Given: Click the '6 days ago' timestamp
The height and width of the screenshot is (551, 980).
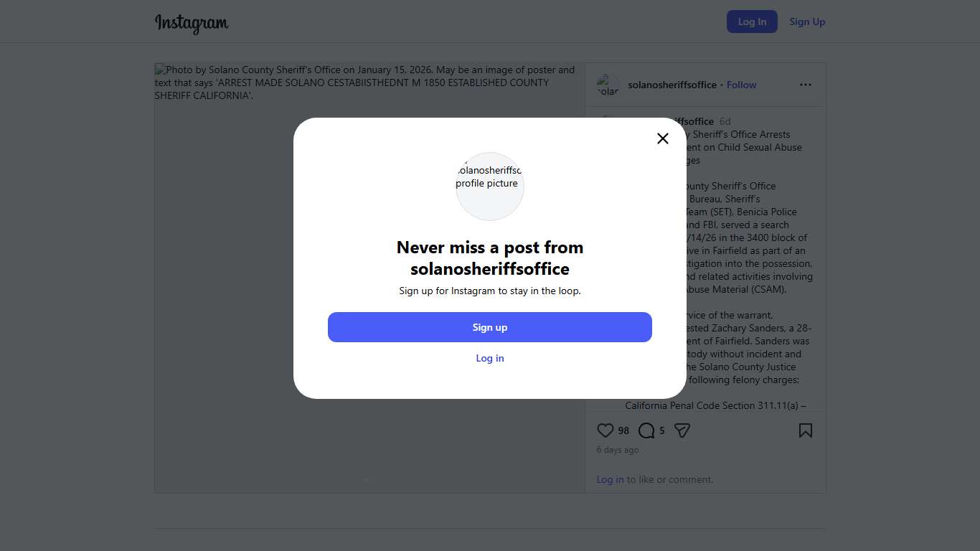Looking at the screenshot, I should coord(618,450).
